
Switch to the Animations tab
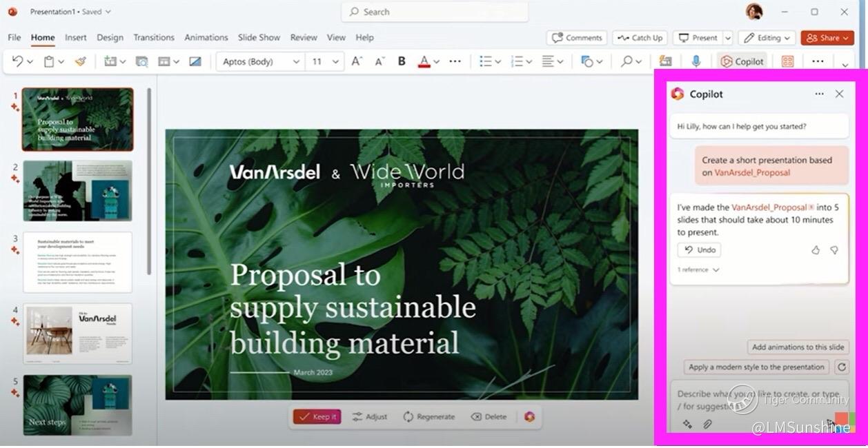pos(206,37)
